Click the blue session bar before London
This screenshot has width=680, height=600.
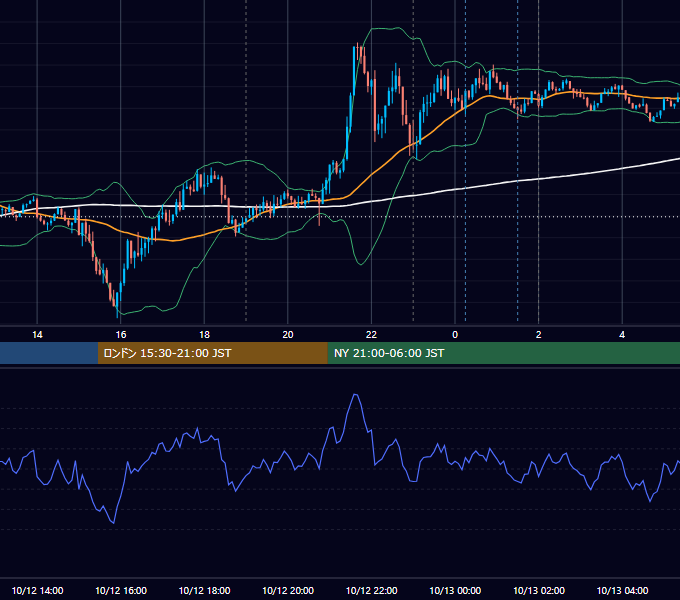(49, 353)
